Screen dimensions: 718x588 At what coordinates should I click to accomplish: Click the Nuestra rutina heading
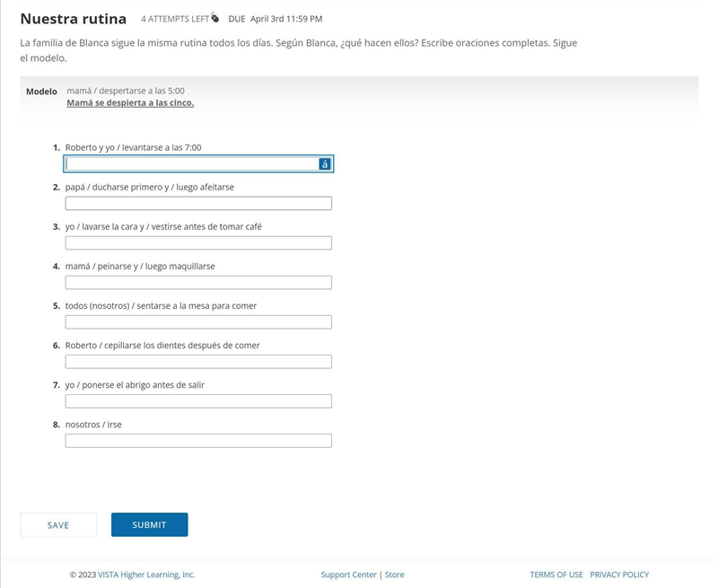74,19
